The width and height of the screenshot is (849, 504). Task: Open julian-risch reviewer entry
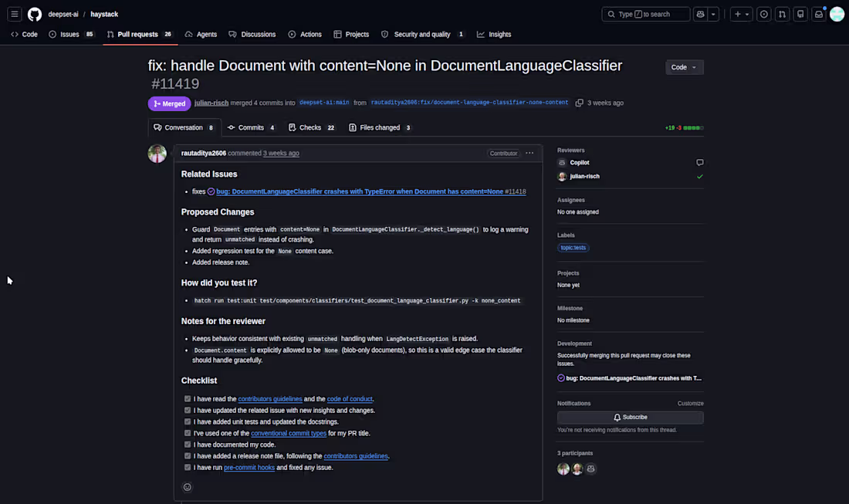pos(584,177)
